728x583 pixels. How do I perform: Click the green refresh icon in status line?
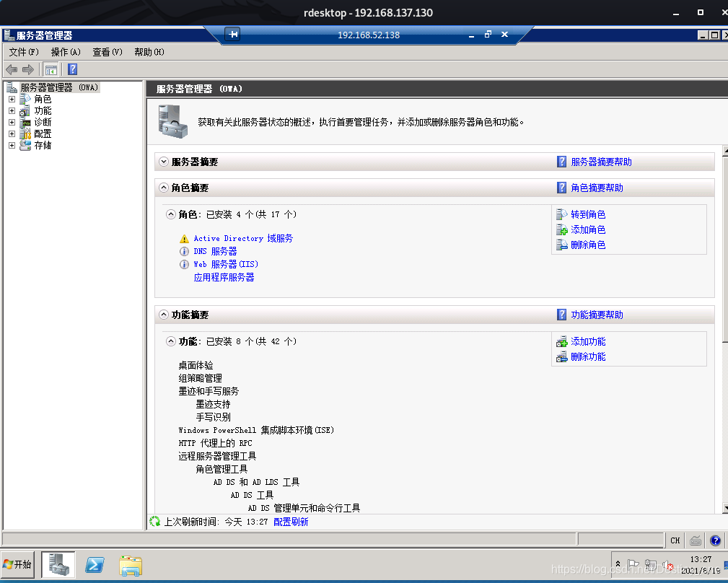(154, 522)
